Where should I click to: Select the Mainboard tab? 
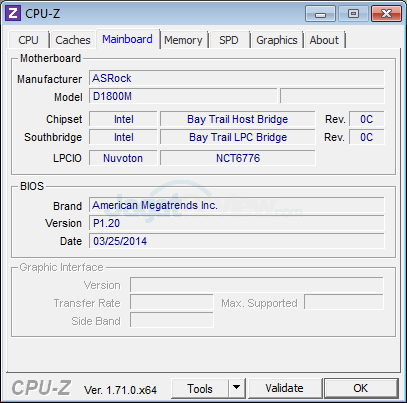[x=127, y=39]
